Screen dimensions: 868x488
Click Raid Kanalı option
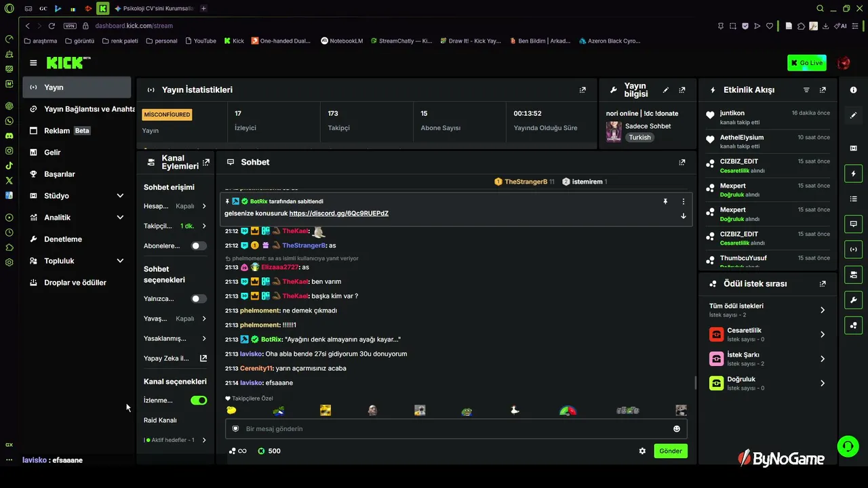coord(160,420)
